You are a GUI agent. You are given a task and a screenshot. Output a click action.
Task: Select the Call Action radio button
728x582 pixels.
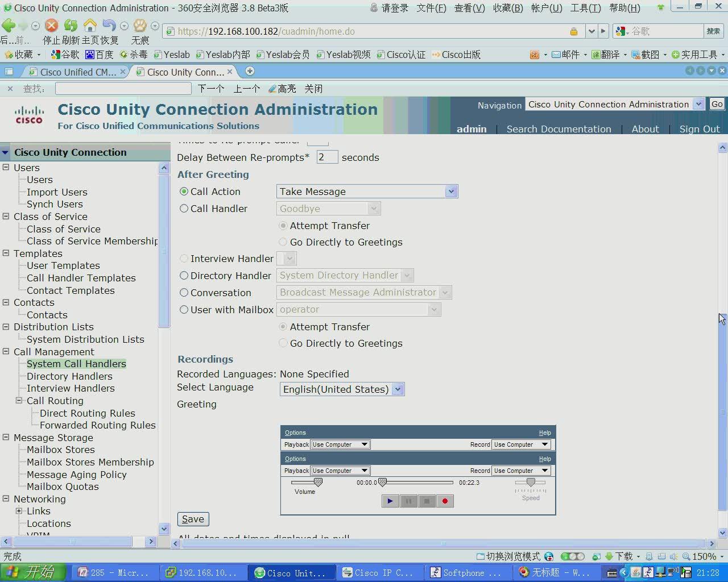coord(184,192)
